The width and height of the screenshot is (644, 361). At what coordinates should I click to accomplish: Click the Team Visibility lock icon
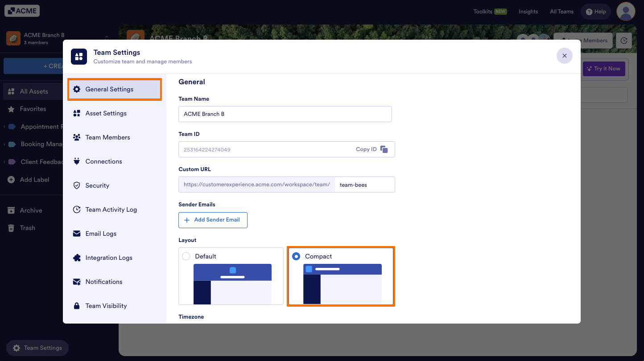coord(77,306)
